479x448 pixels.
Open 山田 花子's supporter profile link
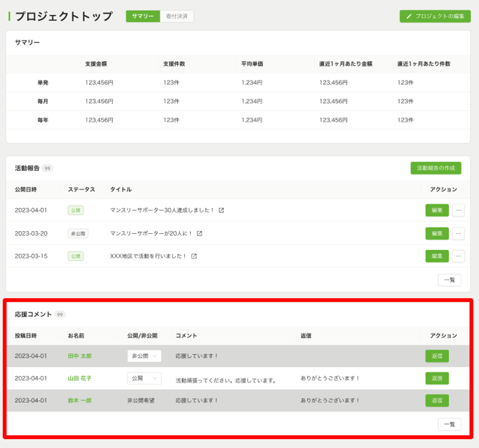pos(80,378)
